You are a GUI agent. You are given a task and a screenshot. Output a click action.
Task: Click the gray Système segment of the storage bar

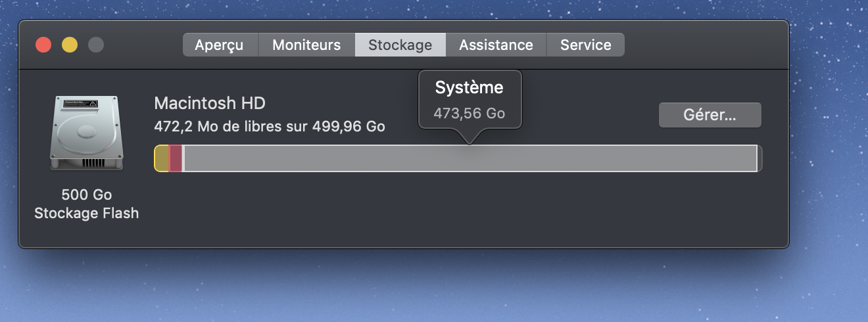click(x=470, y=158)
